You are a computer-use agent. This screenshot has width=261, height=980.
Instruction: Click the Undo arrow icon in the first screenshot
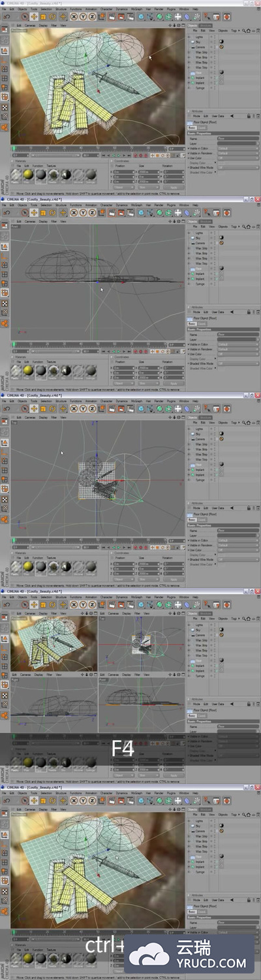(6, 16)
